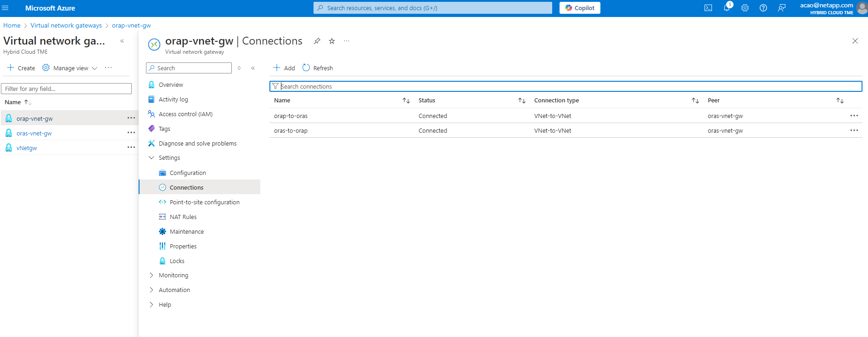Open the feedback icon in header
The width and height of the screenshot is (868, 337).
pyautogui.click(x=782, y=8)
